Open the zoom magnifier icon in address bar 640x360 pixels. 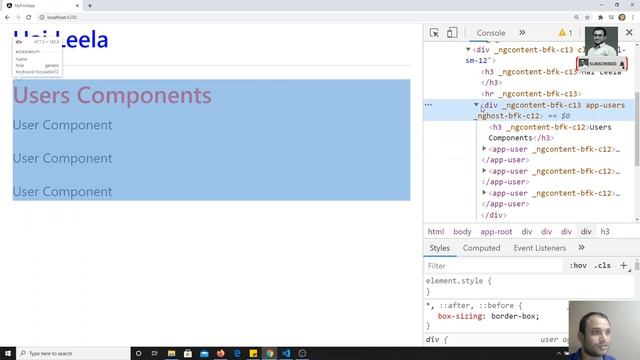pos(576,17)
